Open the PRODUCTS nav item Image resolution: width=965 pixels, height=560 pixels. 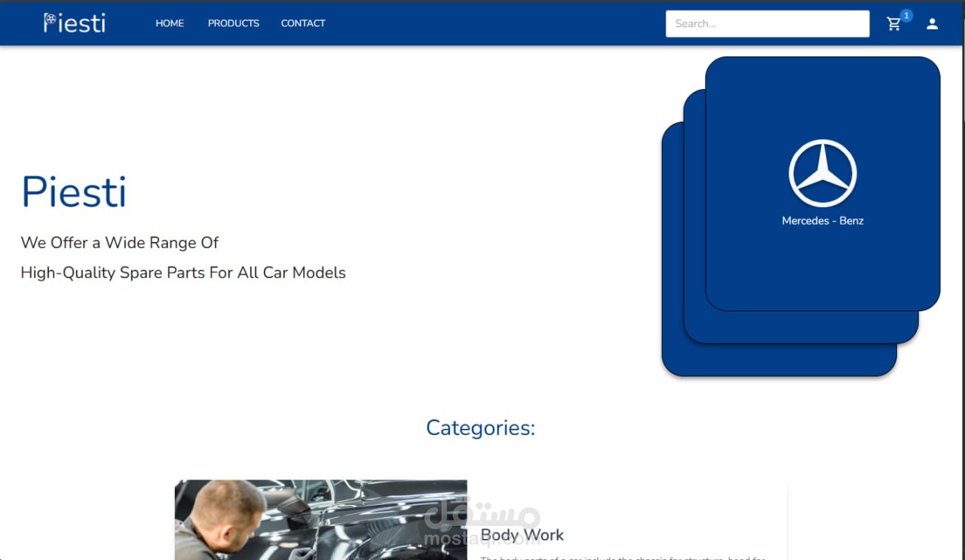pyautogui.click(x=234, y=23)
